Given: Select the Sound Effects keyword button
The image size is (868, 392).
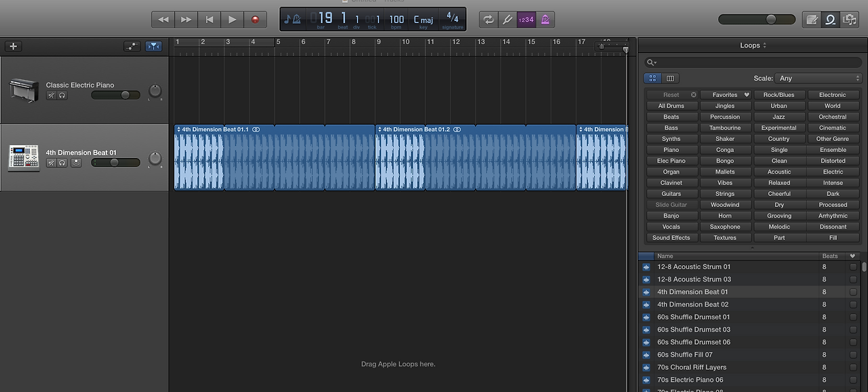Looking at the screenshot, I should pyautogui.click(x=671, y=237).
